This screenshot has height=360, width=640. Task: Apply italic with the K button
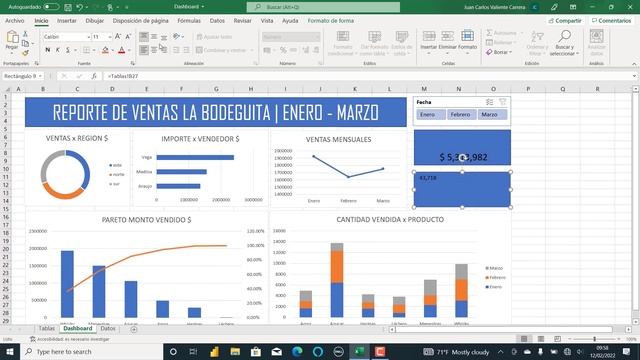[x=58, y=50]
